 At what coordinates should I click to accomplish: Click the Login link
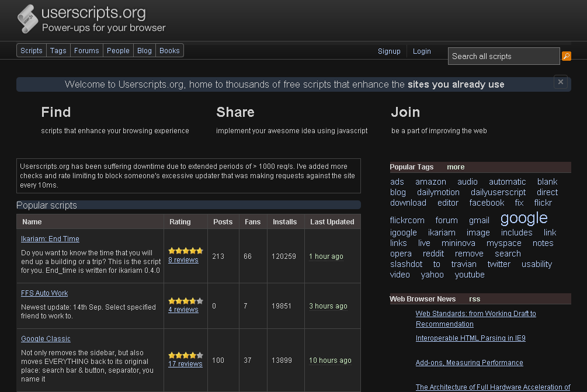point(422,51)
